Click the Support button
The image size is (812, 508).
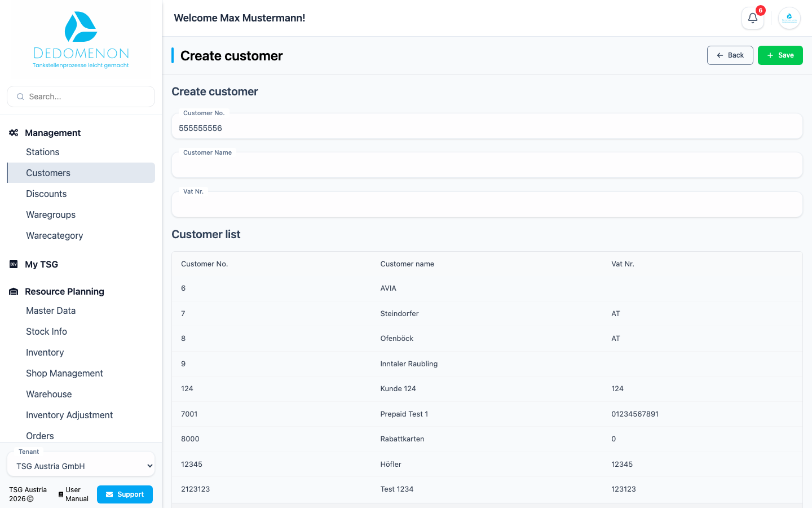click(x=125, y=494)
